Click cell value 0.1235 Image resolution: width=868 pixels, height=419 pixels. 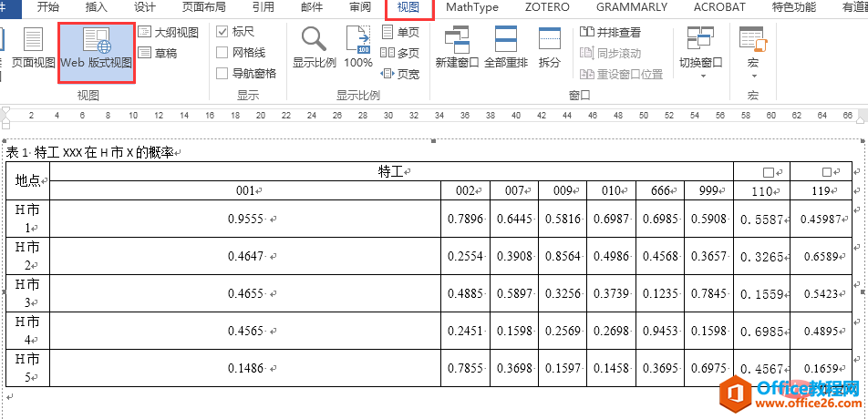(x=660, y=293)
